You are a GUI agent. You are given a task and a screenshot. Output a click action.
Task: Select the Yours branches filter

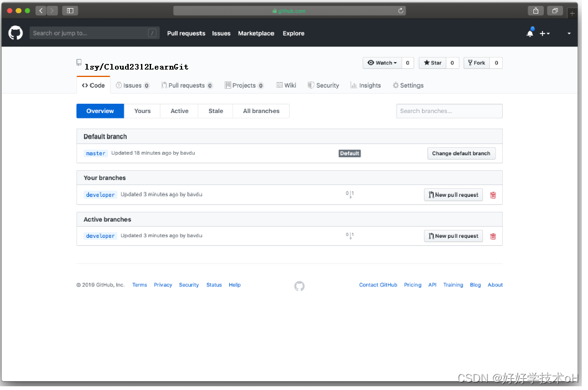tap(142, 111)
